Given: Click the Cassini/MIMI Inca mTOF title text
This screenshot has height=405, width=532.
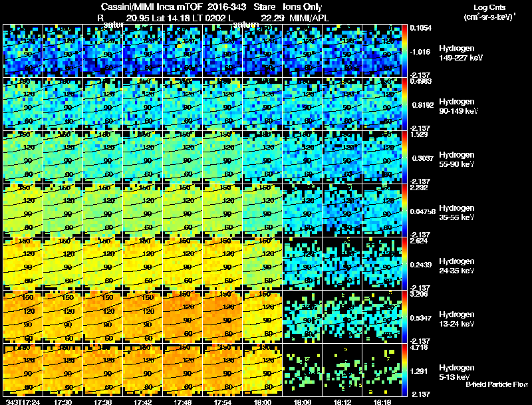Looking at the screenshot, I should point(152,7).
